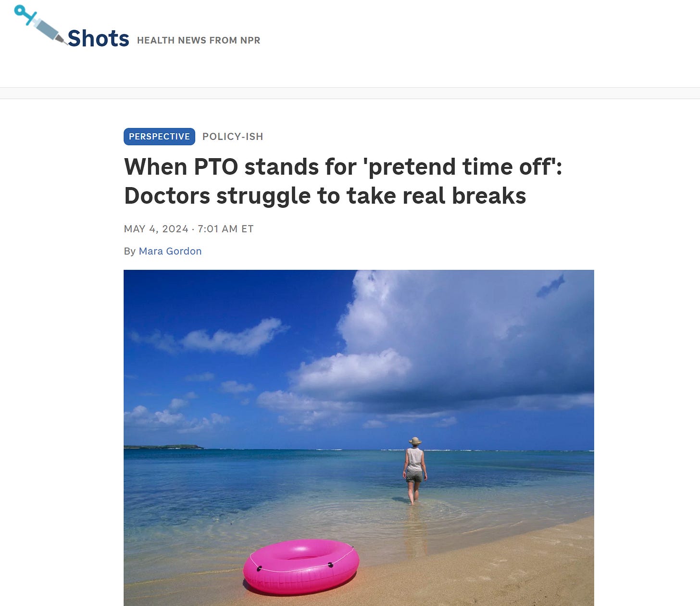This screenshot has height=606, width=700.
Task: Click the 'By' byline label
Action: coord(130,251)
